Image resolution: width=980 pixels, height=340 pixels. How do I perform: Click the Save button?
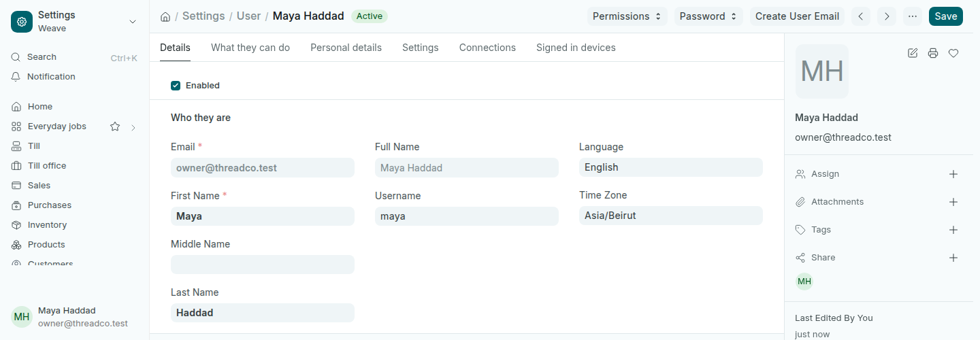[x=946, y=16]
